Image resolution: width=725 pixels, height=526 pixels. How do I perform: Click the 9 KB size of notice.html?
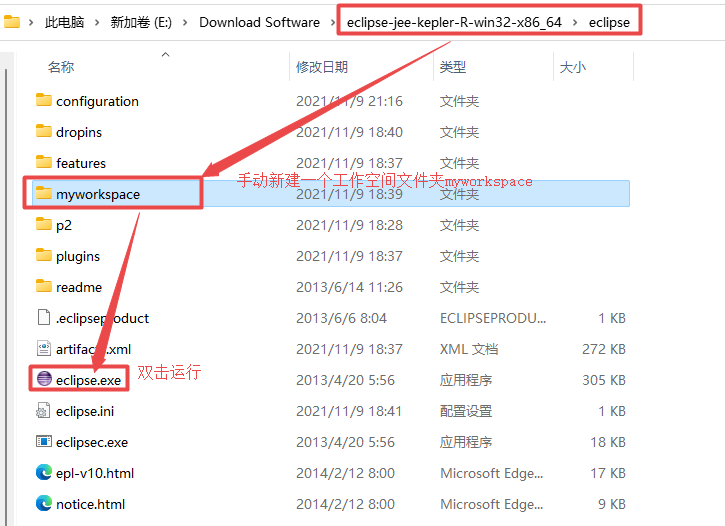tap(612, 504)
